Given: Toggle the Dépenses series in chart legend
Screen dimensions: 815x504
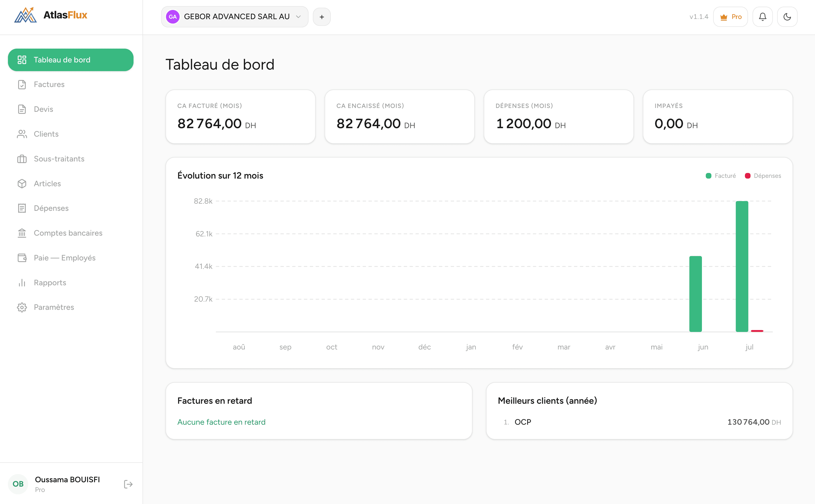Looking at the screenshot, I should pos(763,176).
